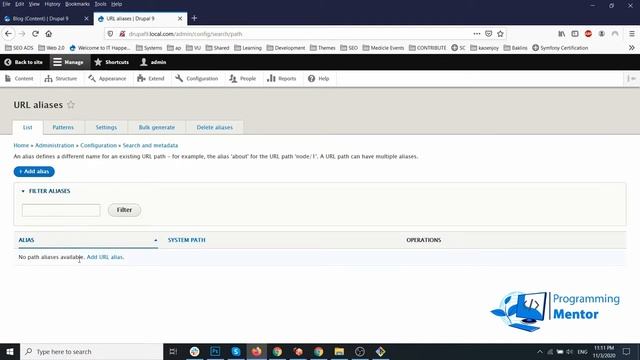Toggle the Firefox sidebar icon

pos(575,34)
